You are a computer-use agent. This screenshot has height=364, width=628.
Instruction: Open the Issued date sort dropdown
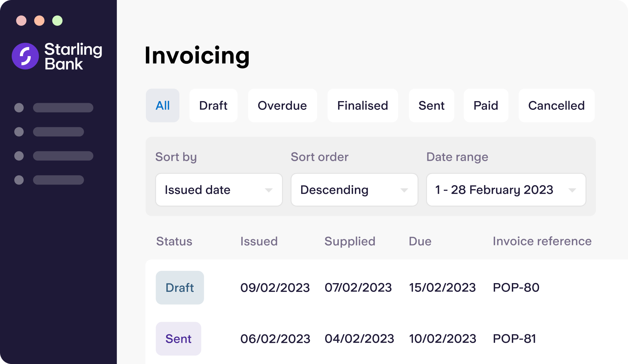219,190
